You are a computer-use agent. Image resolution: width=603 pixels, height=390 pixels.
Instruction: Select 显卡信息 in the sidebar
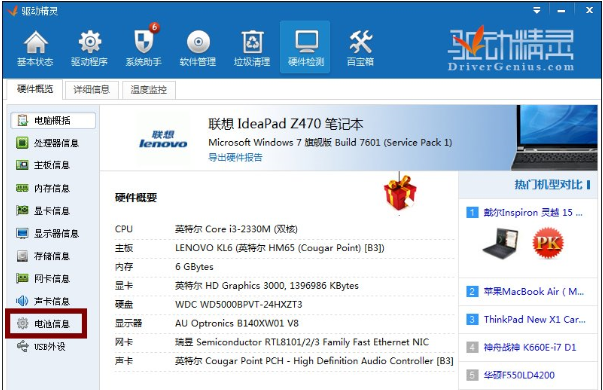coord(43,211)
